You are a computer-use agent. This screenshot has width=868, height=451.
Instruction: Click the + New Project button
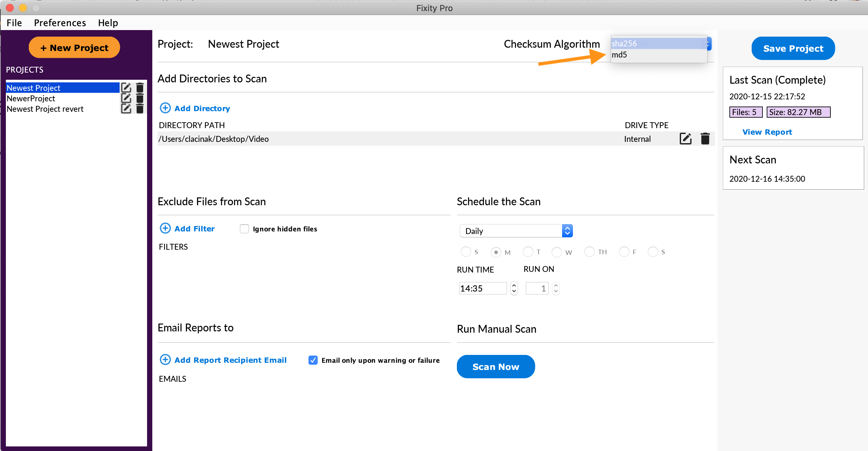74,47
